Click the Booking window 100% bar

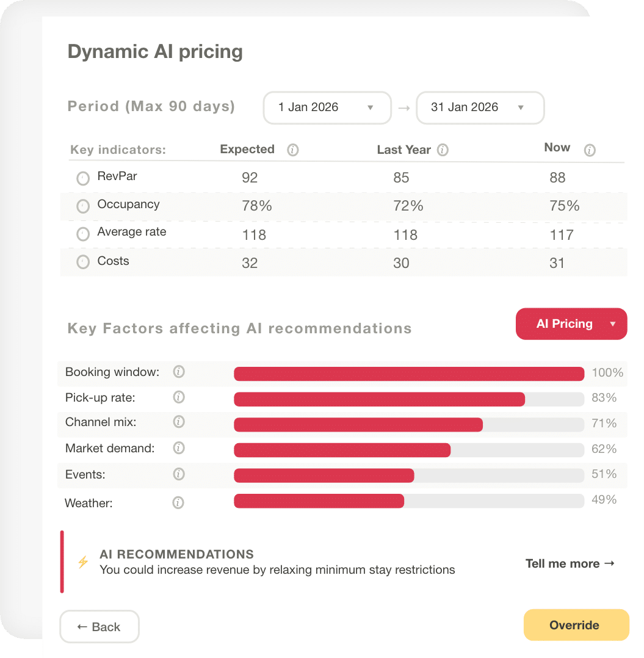409,374
